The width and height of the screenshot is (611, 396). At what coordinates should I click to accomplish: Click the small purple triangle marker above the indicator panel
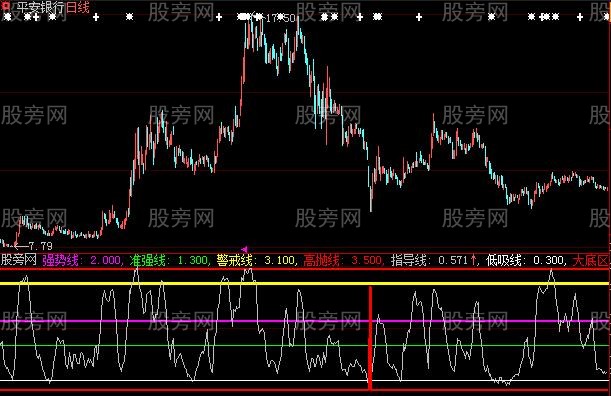tap(244, 249)
